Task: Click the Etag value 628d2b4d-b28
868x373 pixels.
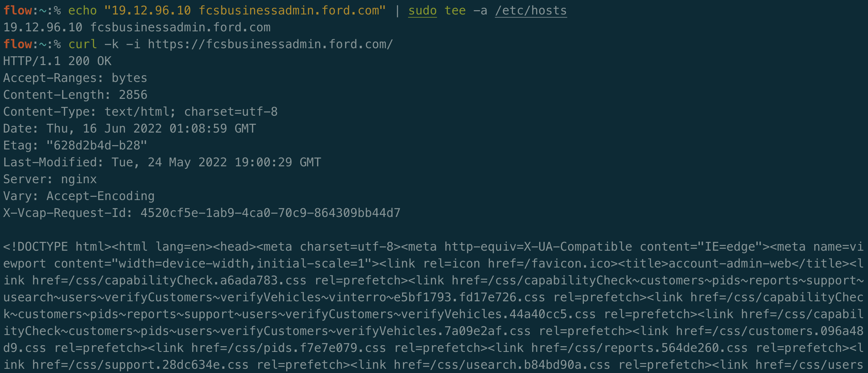Action: (97, 146)
